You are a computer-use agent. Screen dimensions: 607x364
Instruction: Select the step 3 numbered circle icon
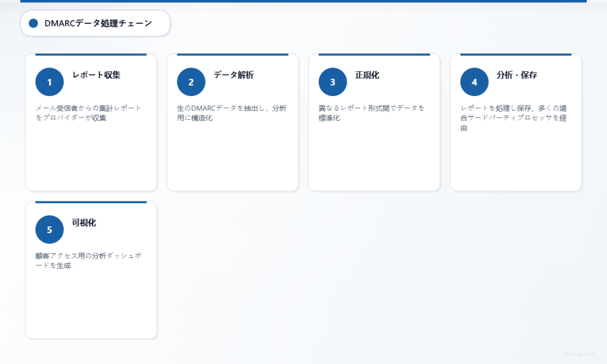333,81
